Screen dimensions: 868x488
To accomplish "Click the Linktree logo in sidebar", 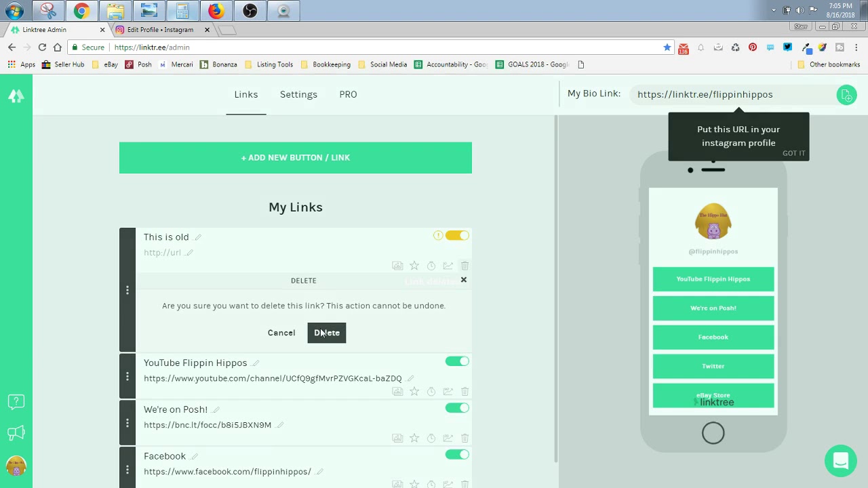I will (x=16, y=96).
